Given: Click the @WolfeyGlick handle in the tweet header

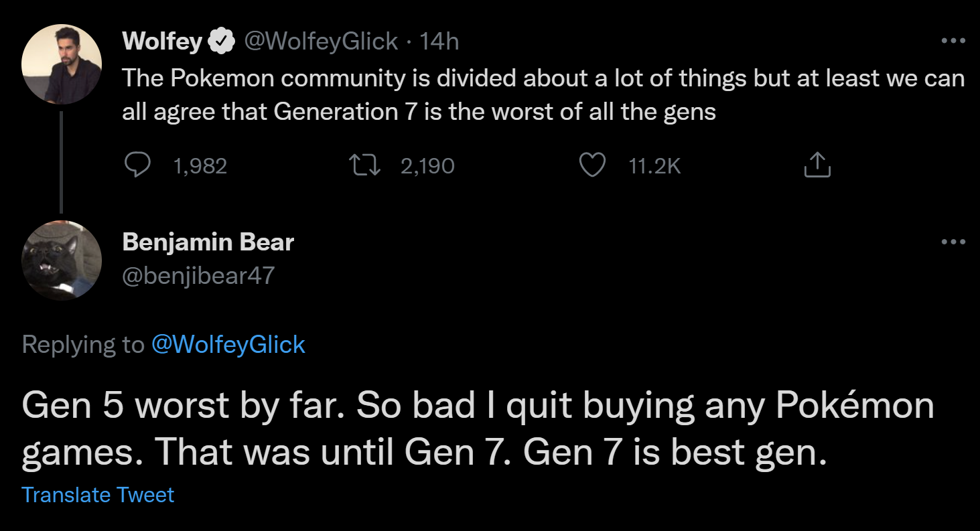Looking at the screenshot, I should [x=320, y=42].
